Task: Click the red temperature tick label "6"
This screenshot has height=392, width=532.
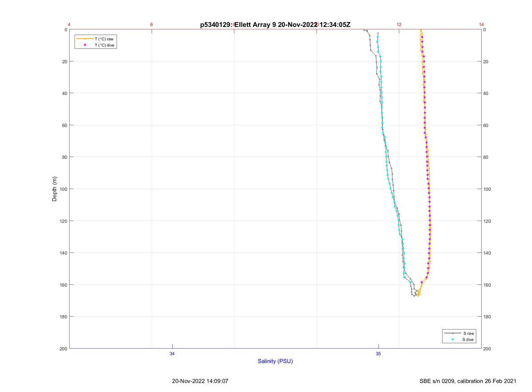Action: point(152,24)
